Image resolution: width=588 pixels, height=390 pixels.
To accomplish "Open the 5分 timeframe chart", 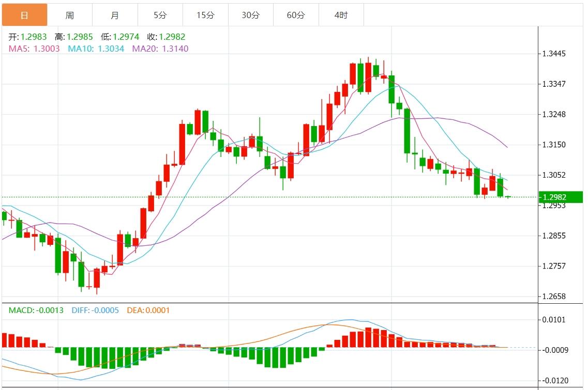I will pos(160,15).
